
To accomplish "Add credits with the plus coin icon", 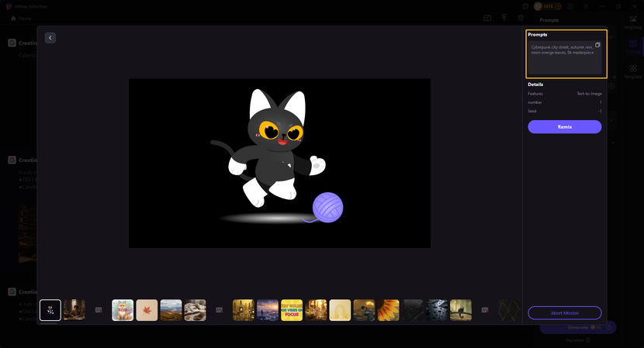I will pos(558,6).
